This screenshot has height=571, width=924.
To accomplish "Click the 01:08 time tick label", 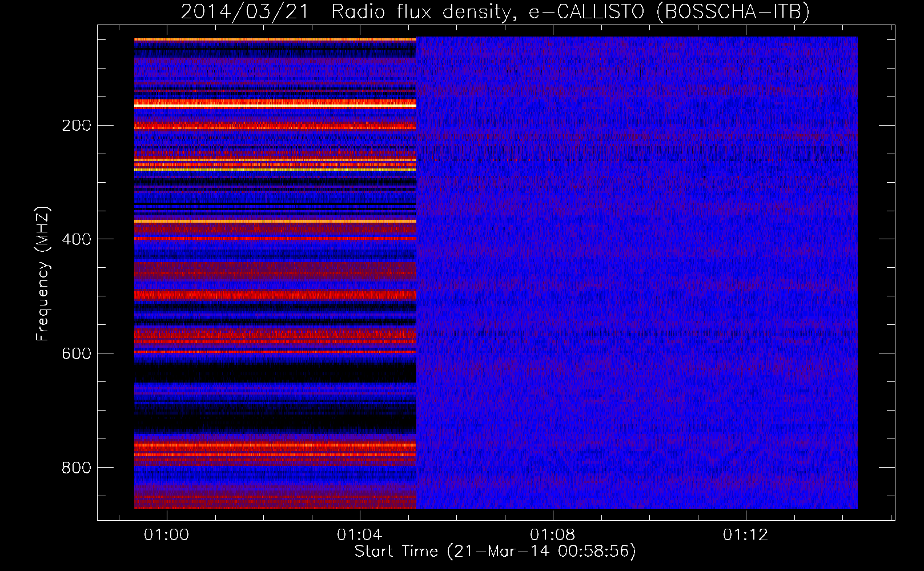I will (552, 535).
